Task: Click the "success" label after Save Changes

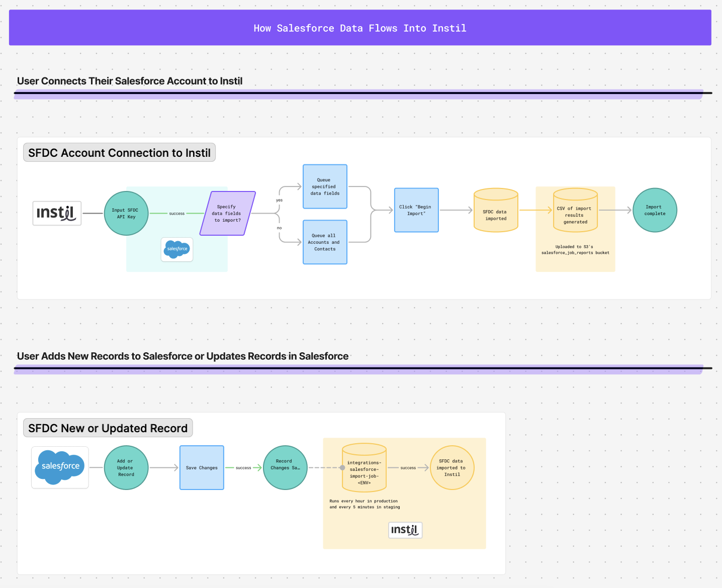Action: point(243,468)
